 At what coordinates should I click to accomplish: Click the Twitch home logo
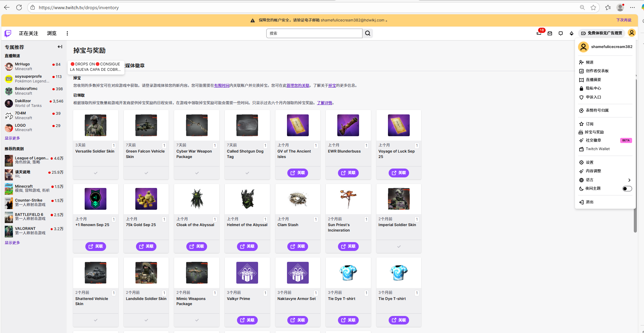(8, 33)
